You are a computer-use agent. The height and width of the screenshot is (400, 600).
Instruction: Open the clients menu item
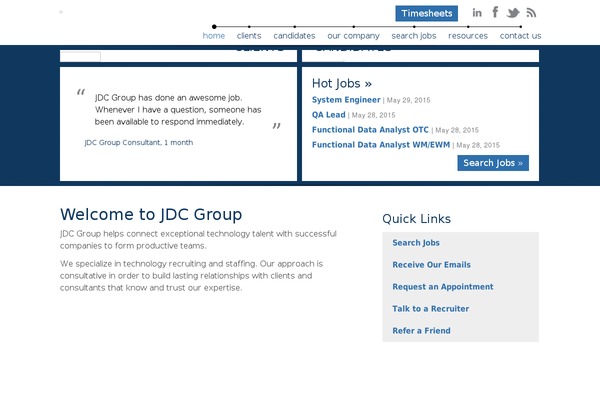[x=249, y=36]
